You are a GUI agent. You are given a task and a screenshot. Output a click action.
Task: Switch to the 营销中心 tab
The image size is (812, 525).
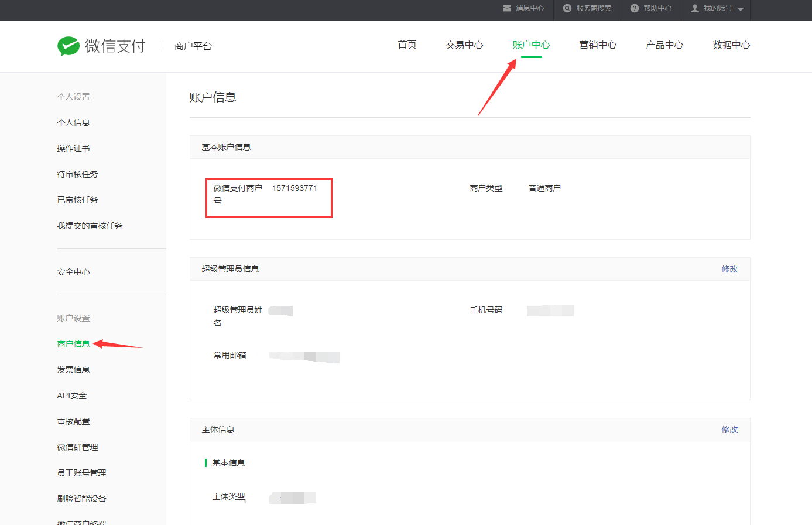[598, 45]
